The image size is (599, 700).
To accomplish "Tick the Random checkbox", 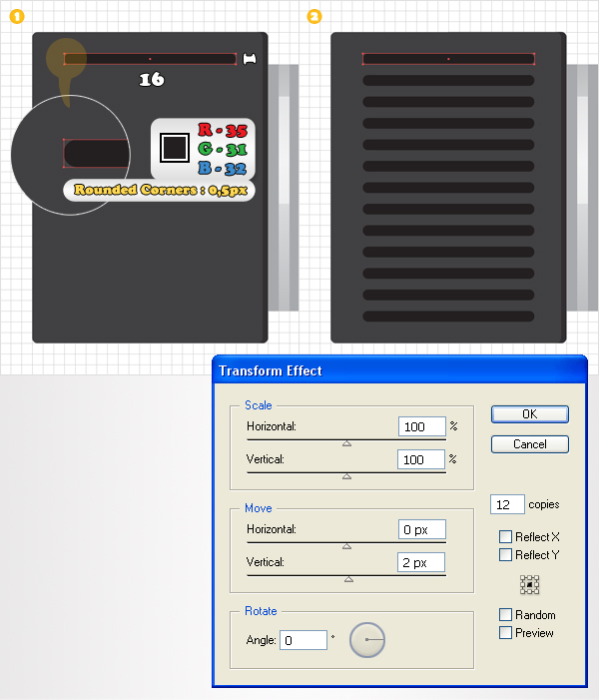I will [505, 615].
